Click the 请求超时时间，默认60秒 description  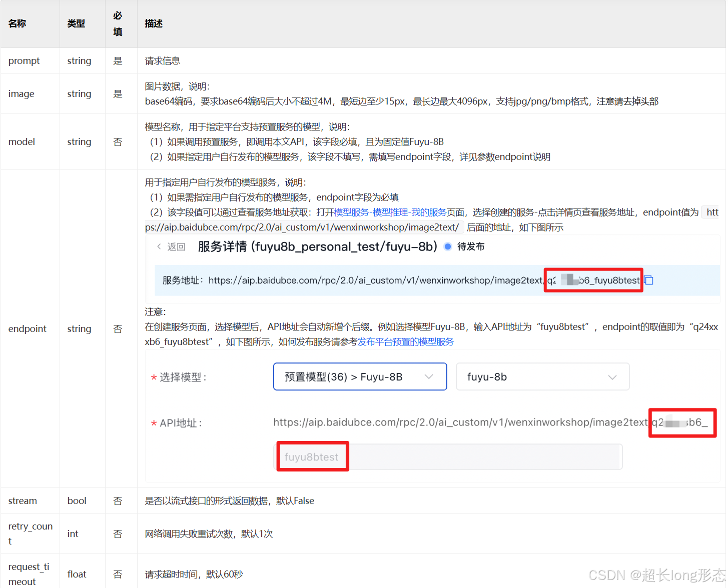point(194,574)
